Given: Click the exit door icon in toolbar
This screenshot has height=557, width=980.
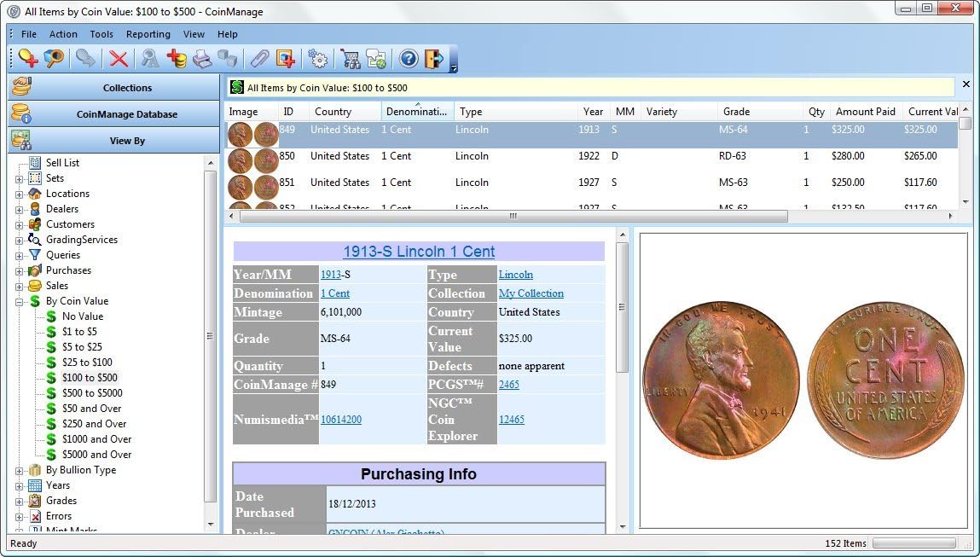Looking at the screenshot, I should (x=434, y=59).
